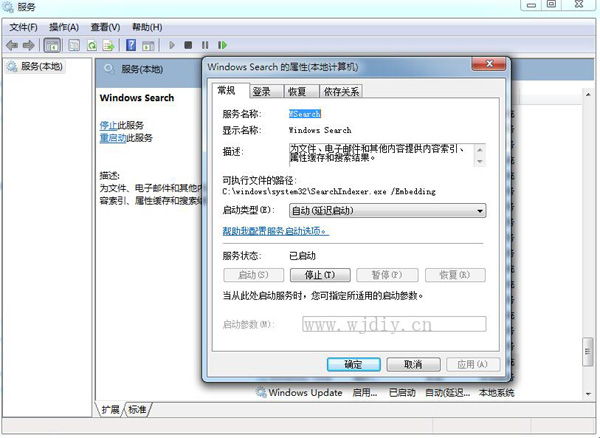Click the Show/Hide Console Tree toolbar icon
The width and height of the screenshot is (600, 438).
pos(53,45)
